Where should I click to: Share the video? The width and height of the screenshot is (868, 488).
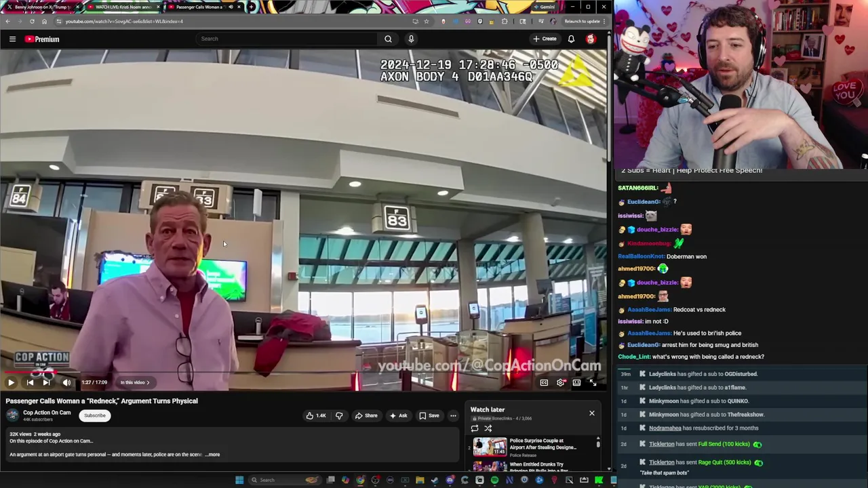tap(366, 415)
